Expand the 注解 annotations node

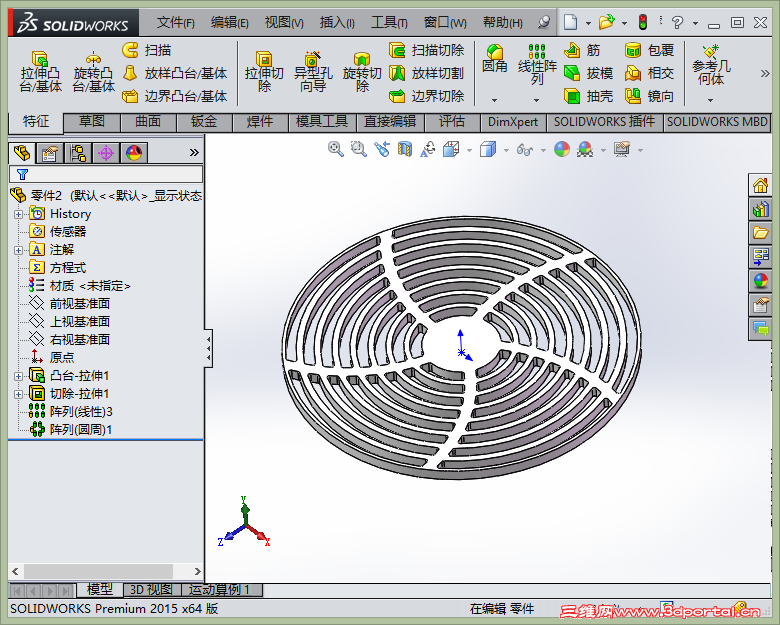18,250
